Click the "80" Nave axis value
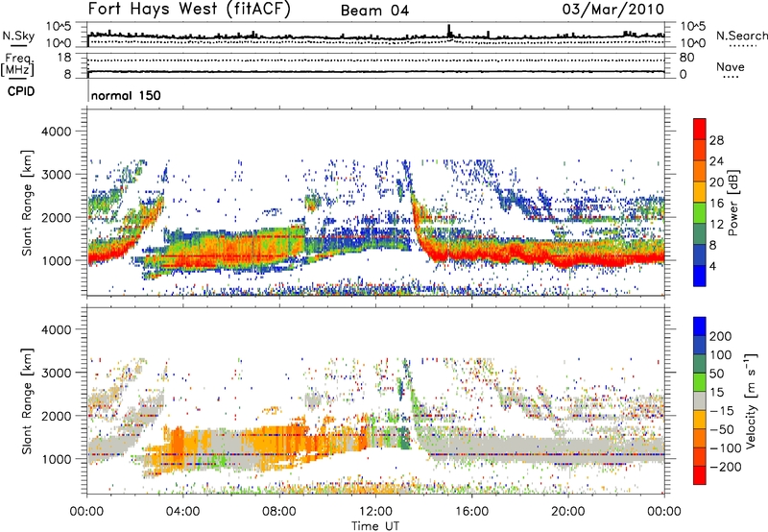This screenshot has height=532, width=768. (x=686, y=58)
